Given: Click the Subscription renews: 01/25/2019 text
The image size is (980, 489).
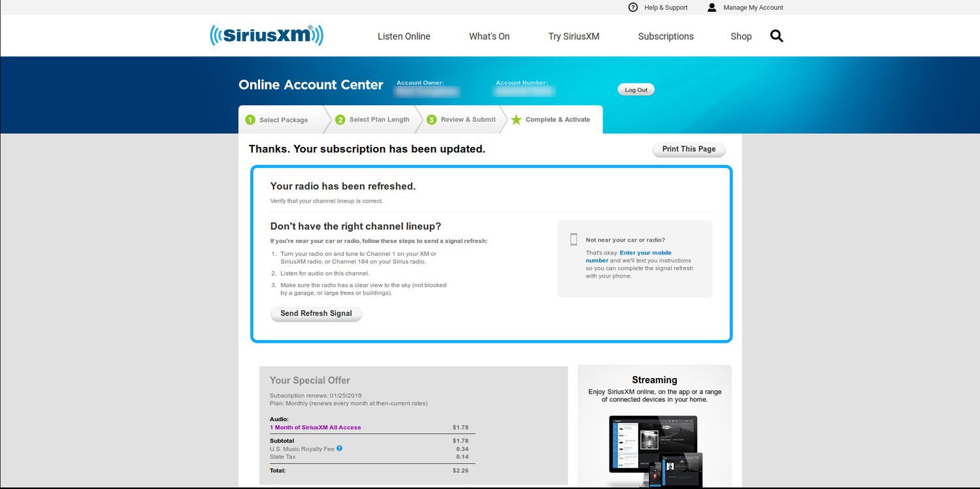Looking at the screenshot, I should (x=316, y=396).
